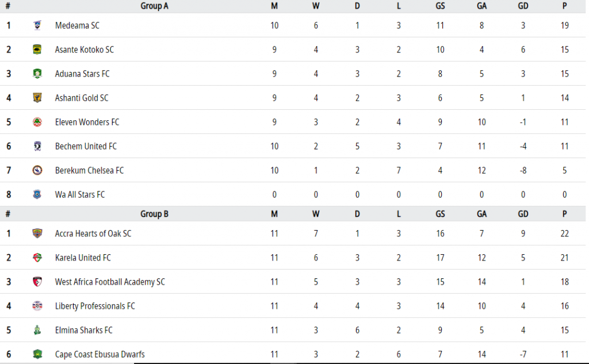Click the P points header in Group B

coord(564,214)
